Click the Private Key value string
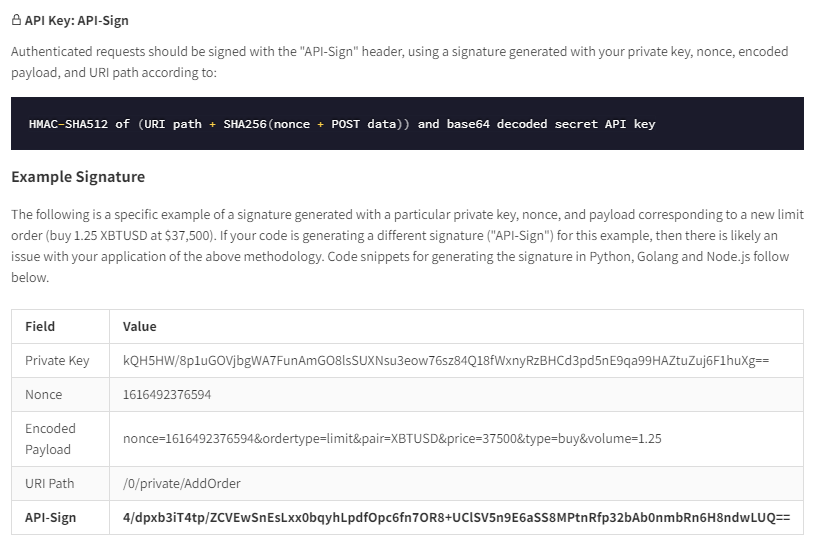Screen dimensions: 818x549 [x=446, y=361]
